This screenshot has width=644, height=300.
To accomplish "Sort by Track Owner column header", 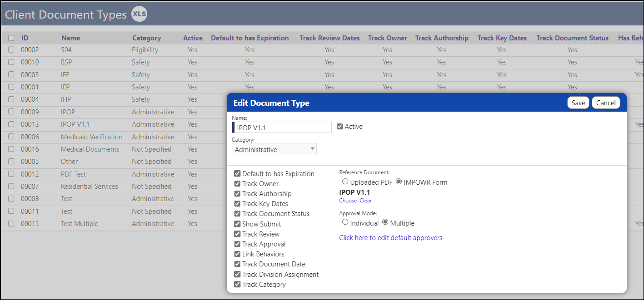I will click(x=388, y=38).
